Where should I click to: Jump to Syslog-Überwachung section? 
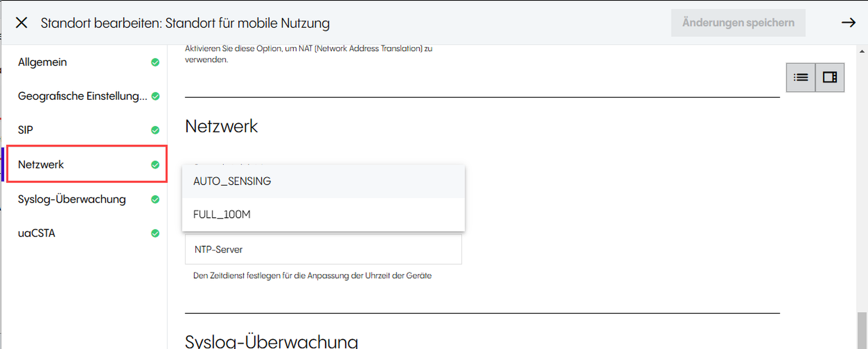(72, 200)
